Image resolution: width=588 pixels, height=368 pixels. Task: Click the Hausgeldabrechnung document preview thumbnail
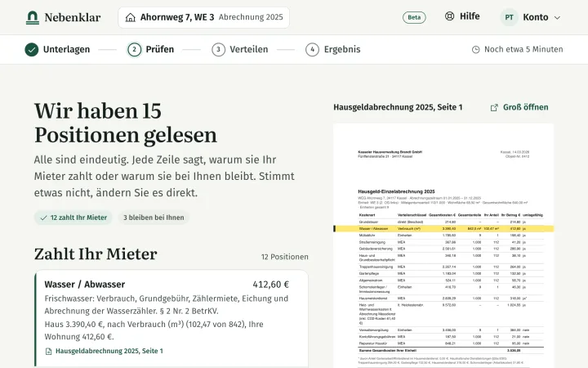[443, 245]
